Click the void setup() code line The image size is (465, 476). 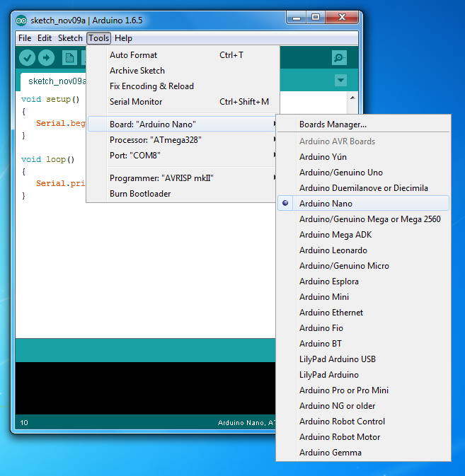(50, 99)
